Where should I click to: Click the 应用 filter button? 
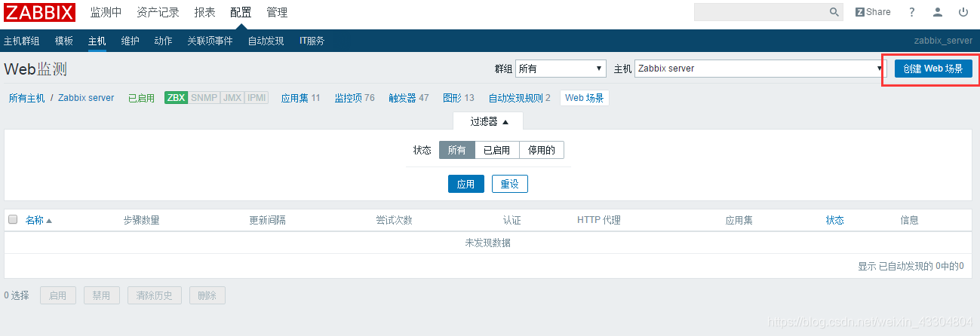[x=466, y=184]
